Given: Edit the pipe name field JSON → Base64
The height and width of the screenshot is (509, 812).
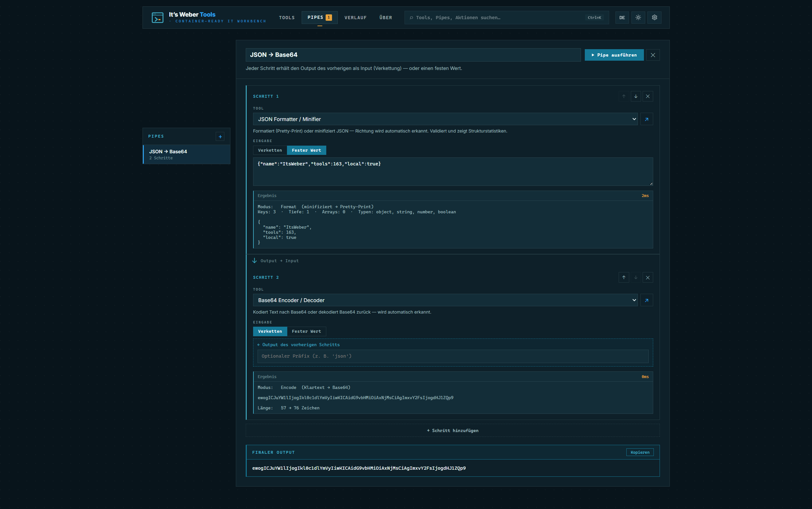Looking at the screenshot, I should tap(413, 55).
